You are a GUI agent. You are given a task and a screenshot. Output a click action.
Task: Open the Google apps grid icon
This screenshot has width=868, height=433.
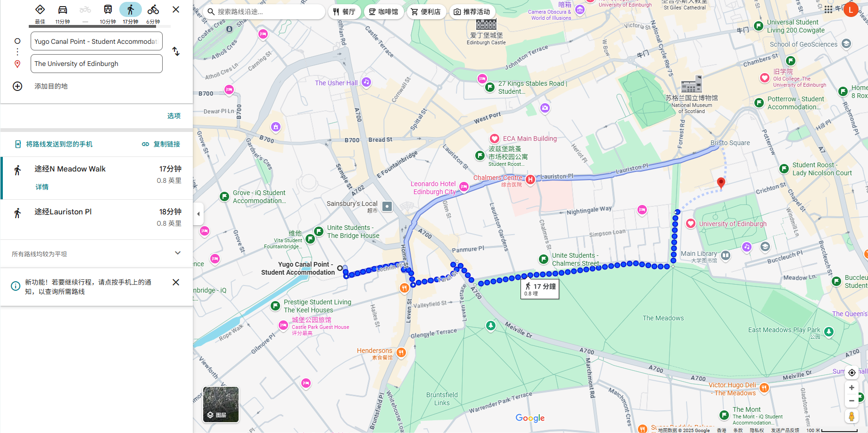pos(828,9)
